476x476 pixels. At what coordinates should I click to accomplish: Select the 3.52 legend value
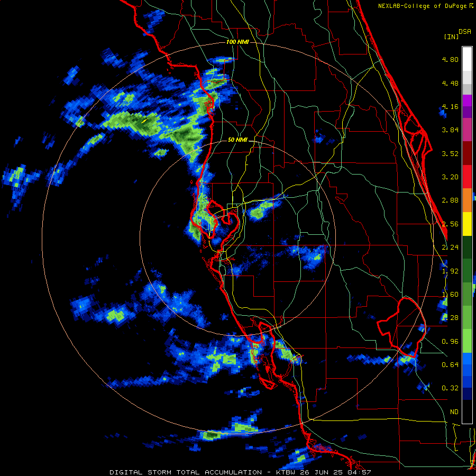[450, 153]
